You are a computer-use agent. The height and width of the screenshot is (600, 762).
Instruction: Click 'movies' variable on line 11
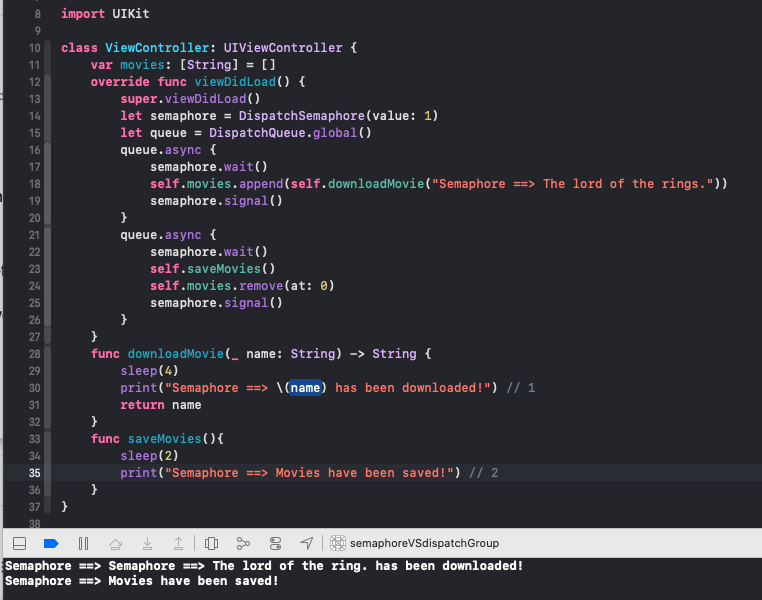tap(142, 65)
